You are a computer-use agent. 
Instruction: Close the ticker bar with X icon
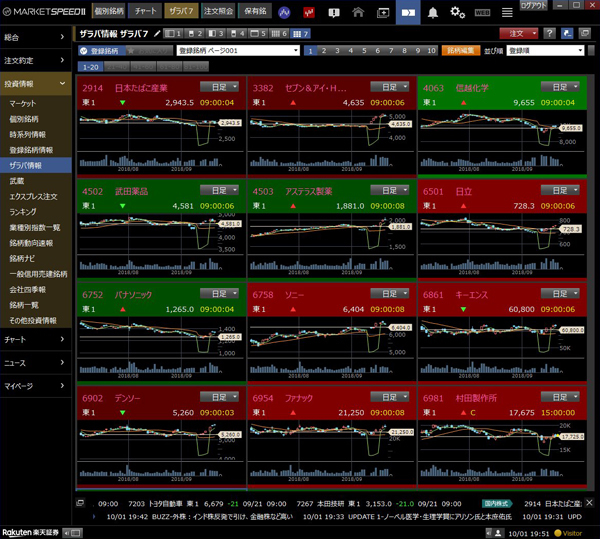click(589, 502)
